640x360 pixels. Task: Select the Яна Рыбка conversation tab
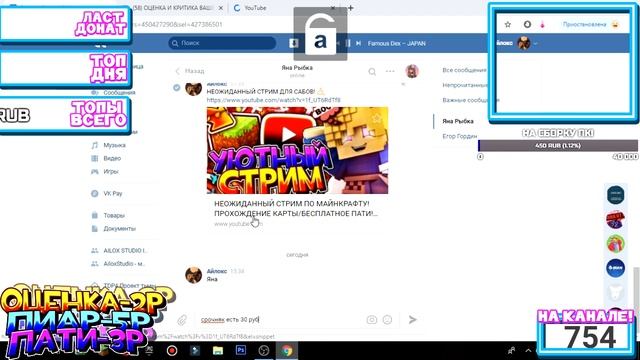pyautogui.click(x=458, y=121)
